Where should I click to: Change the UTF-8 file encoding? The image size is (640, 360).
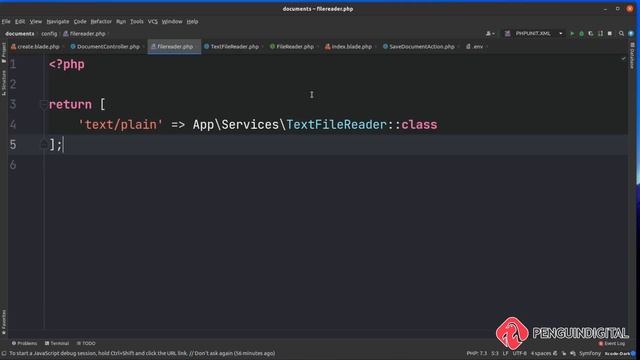coord(519,353)
